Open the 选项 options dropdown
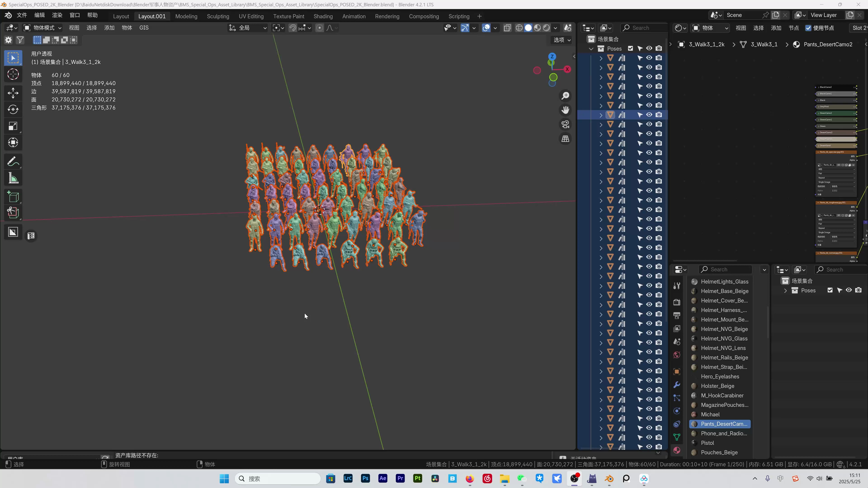This screenshot has width=868, height=488. [x=562, y=40]
